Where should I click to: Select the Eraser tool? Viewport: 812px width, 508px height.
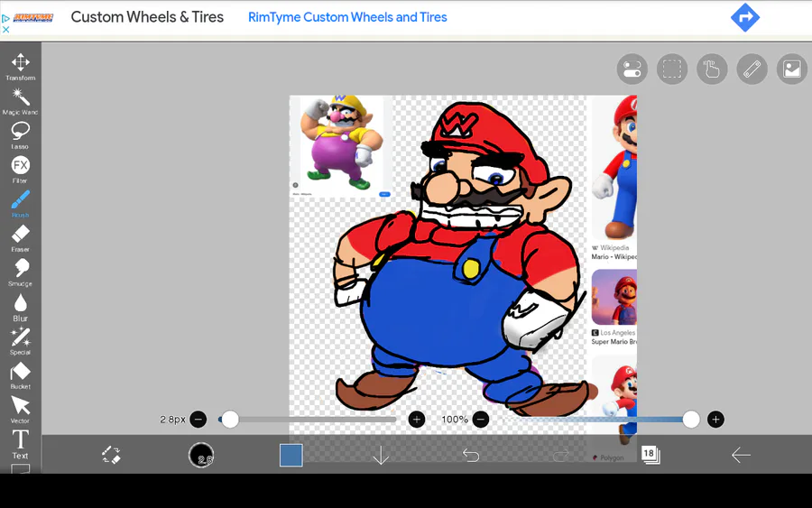[20, 238]
